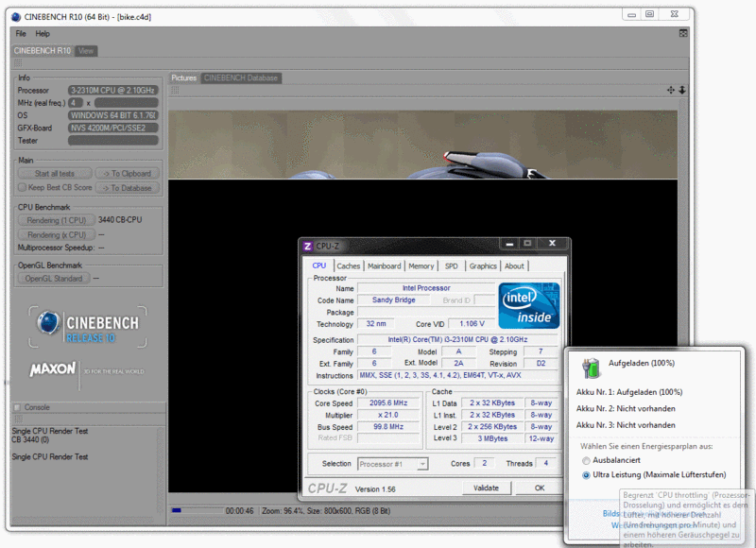Screen dimensions: 756x548
Task: Click the Processor info field
Action: coord(112,90)
